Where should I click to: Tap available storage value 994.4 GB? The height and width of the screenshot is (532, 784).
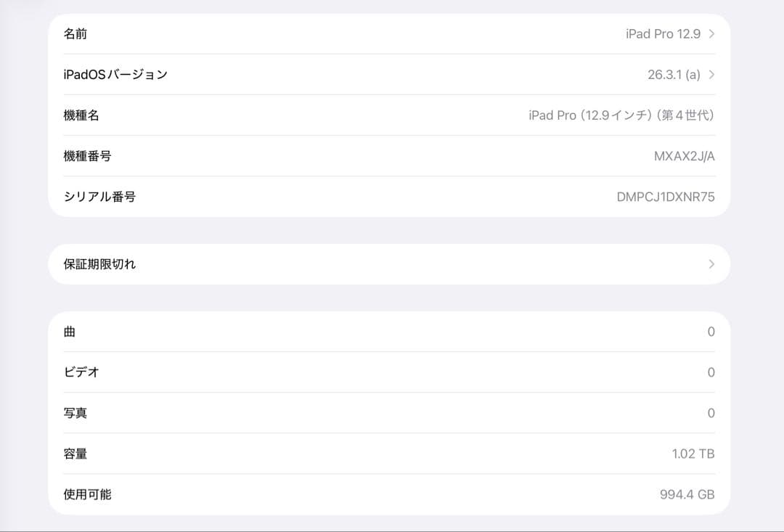coord(687,494)
